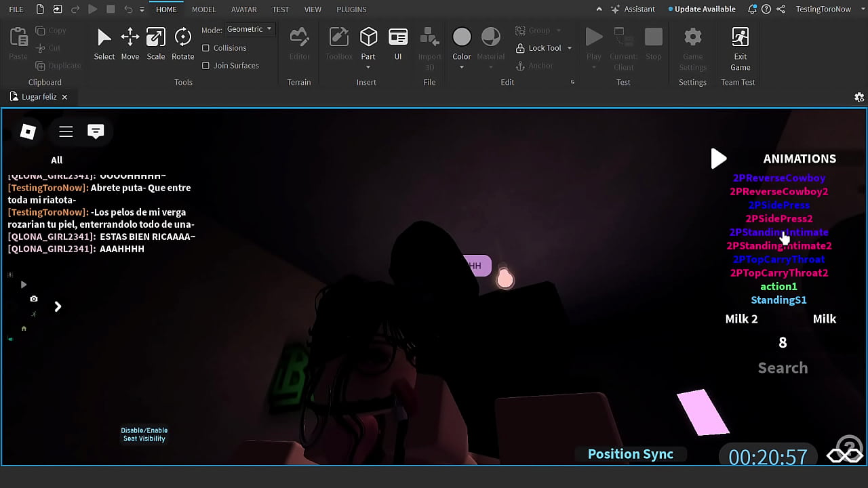Screen dimensions: 868x488
Task: Switch to the MODEL ribbon tab
Action: (x=203, y=9)
